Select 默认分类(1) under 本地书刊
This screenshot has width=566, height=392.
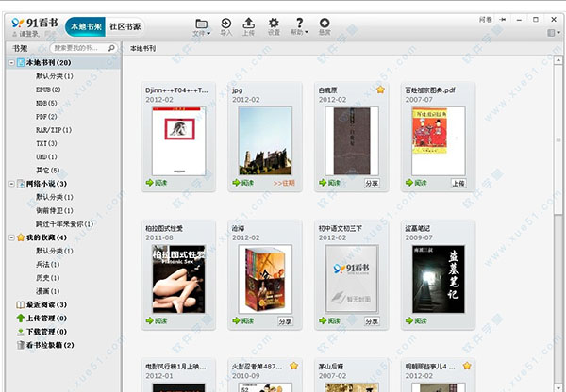[55, 76]
